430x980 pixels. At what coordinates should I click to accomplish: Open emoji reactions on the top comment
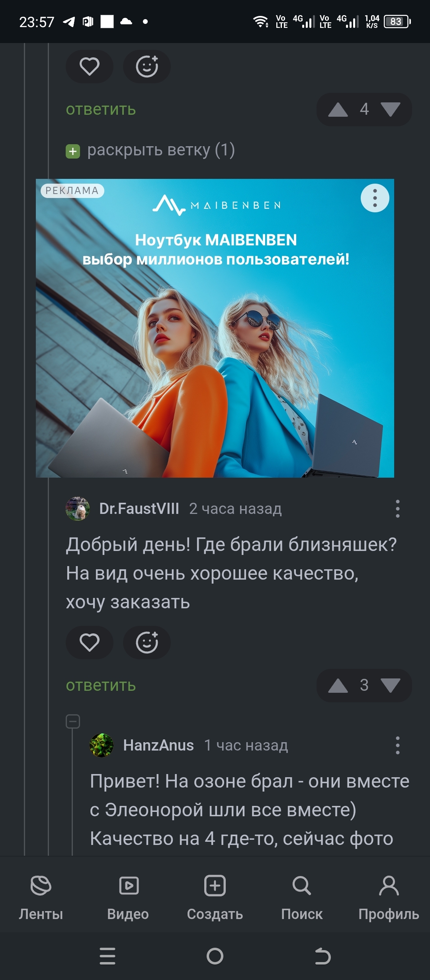click(x=147, y=66)
